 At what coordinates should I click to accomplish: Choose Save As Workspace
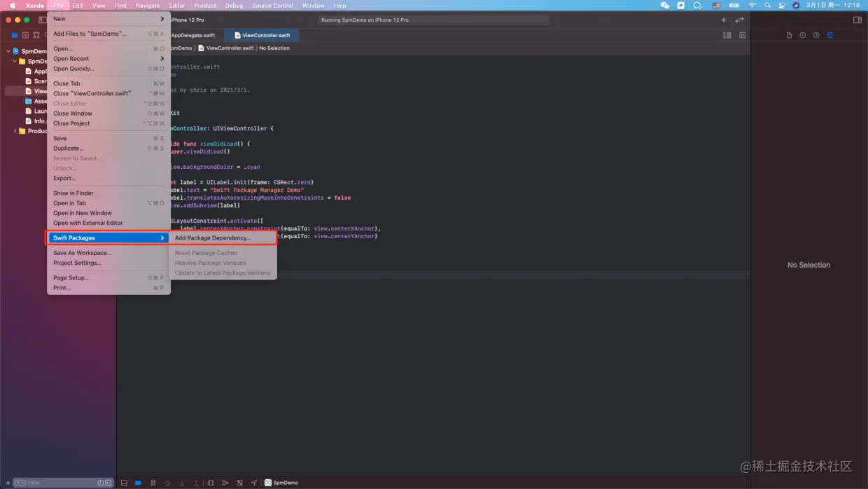tap(108, 253)
